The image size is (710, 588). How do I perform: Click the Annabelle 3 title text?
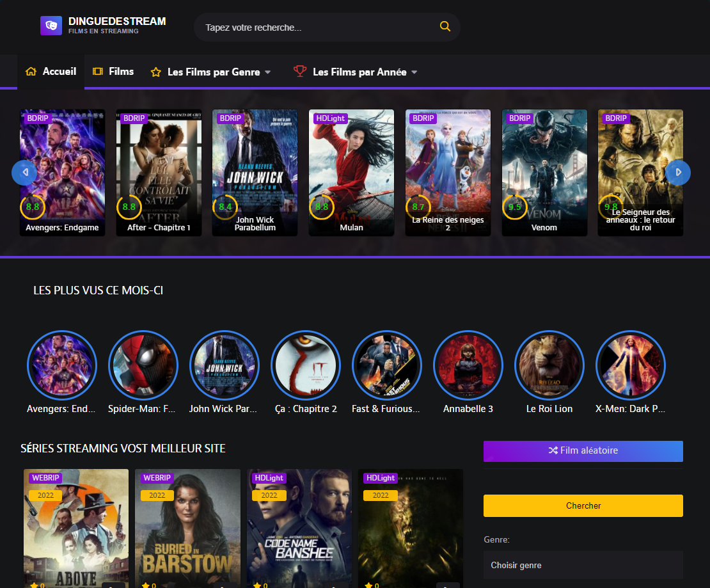468,409
